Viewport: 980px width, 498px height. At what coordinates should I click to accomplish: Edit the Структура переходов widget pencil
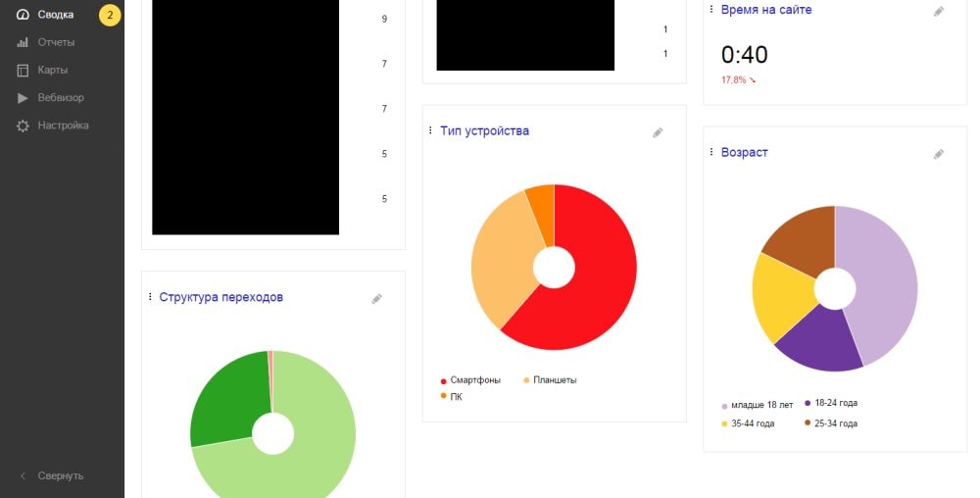[376, 299]
